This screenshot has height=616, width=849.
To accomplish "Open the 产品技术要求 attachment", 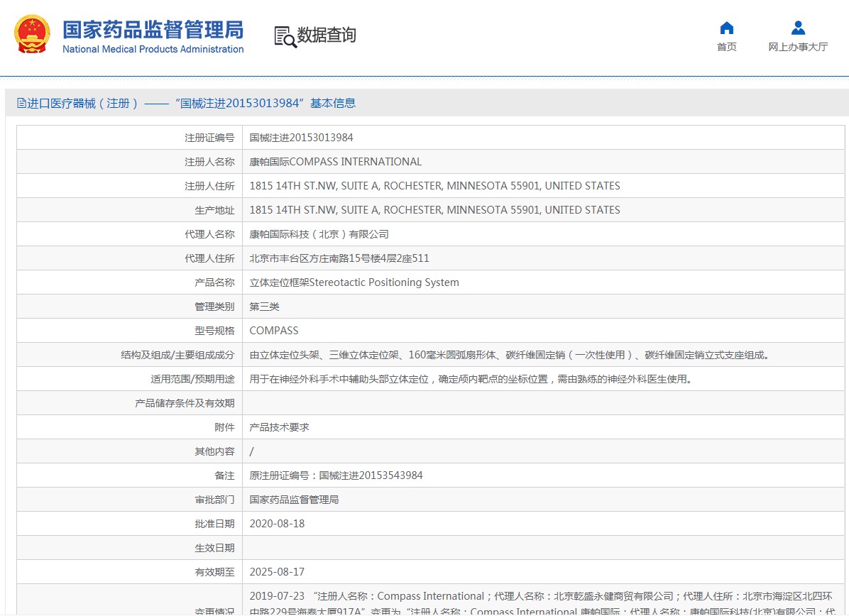I will pyautogui.click(x=279, y=427).
